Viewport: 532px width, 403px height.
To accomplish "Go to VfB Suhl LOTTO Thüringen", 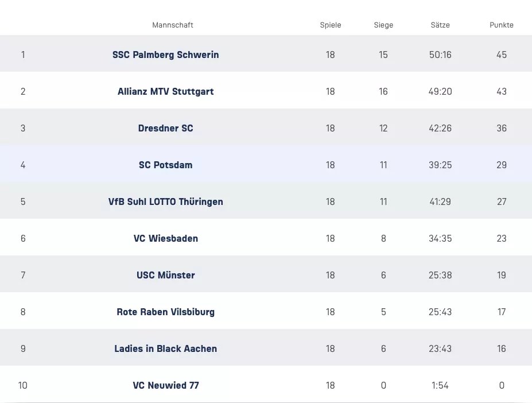I will [x=165, y=201].
